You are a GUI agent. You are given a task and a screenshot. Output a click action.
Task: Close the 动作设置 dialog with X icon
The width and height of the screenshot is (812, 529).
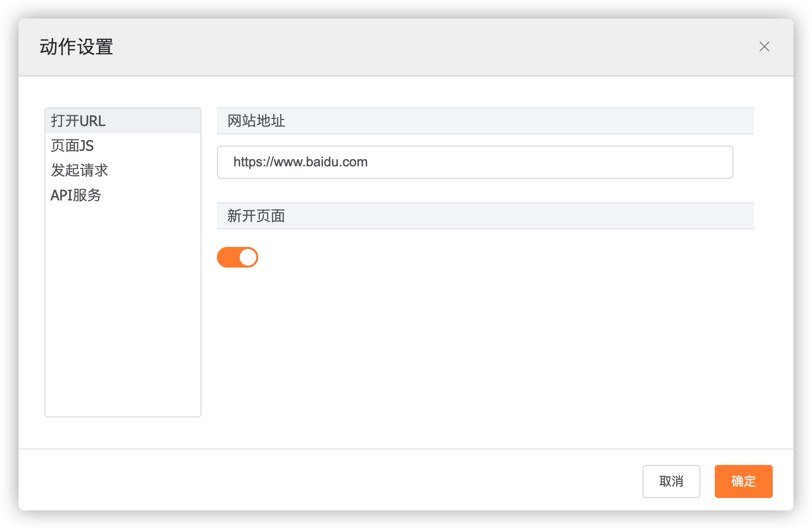[764, 47]
